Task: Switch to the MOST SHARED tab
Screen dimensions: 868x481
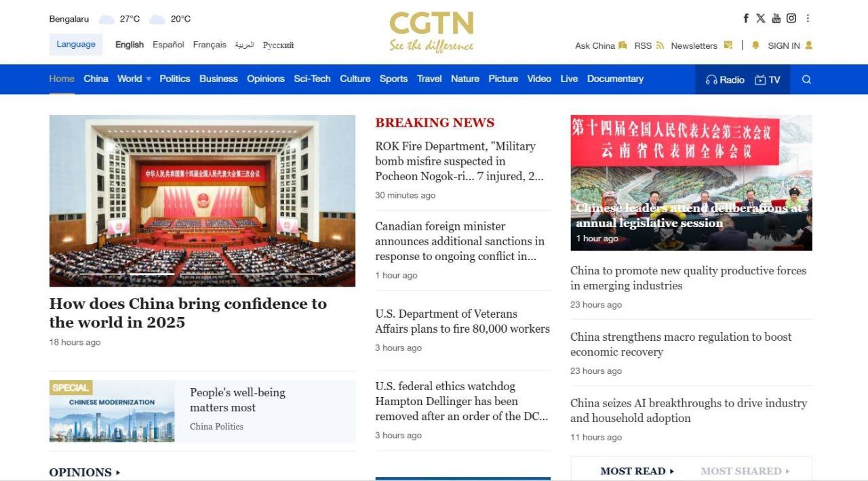Action: (x=745, y=471)
